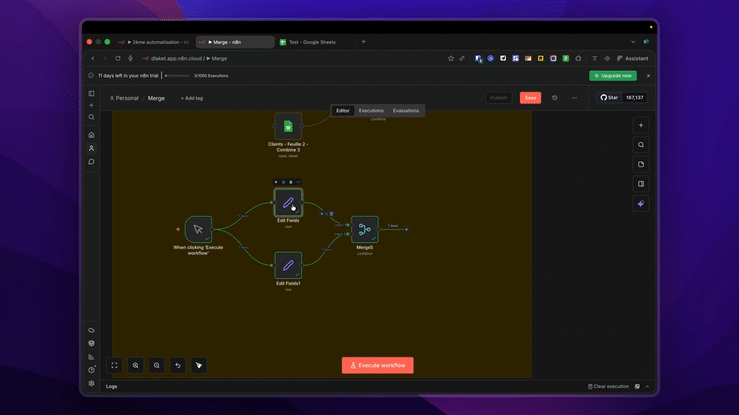
Task: Add a sticky note from right panel
Action: point(641,164)
